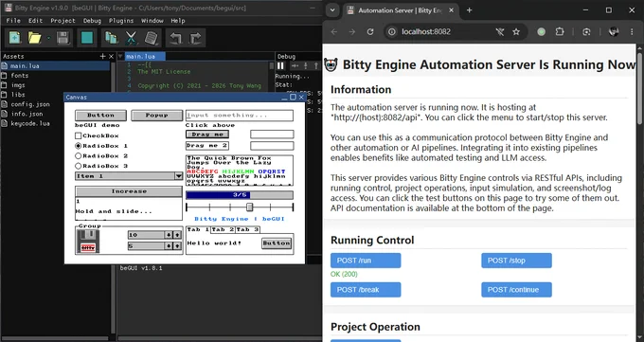Click the POST /break button
Image resolution: width=644 pixels, height=342 pixels.
point(366,290)
